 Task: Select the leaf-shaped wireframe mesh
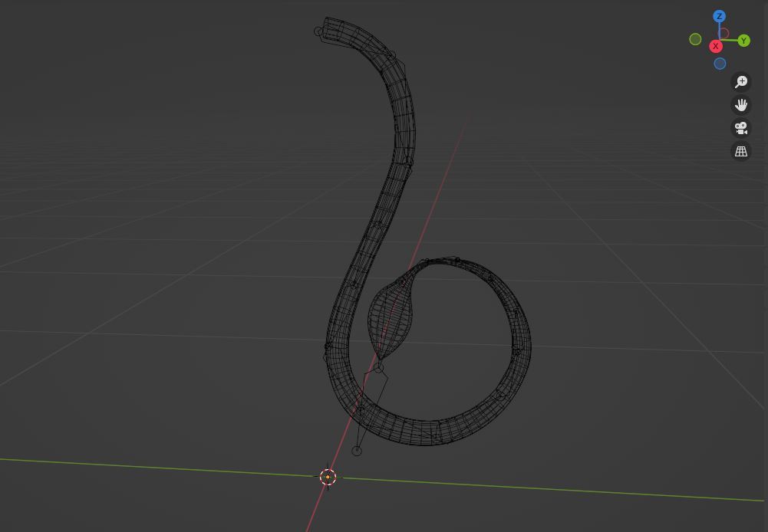coord(391,317)
